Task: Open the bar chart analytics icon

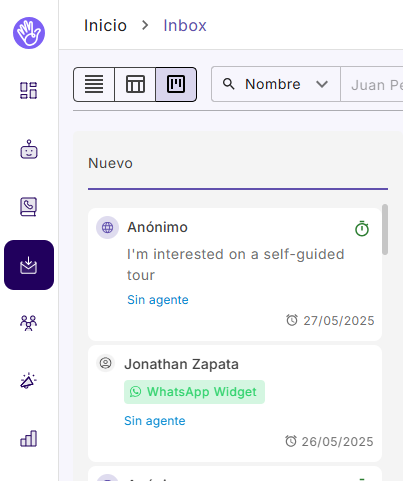Action: (x=28, y=438)
